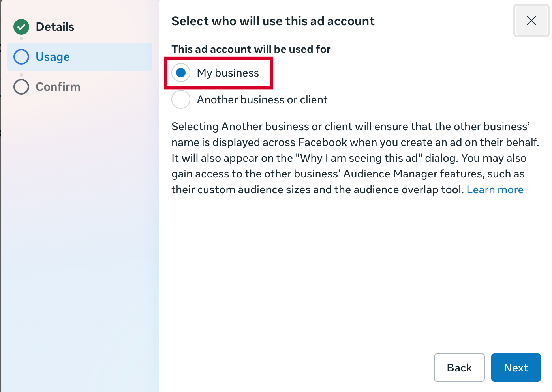Choose the Another business or client radio button
Image resolution: width=552 pixels, height=392 pixels.
(x=181, y=100)
